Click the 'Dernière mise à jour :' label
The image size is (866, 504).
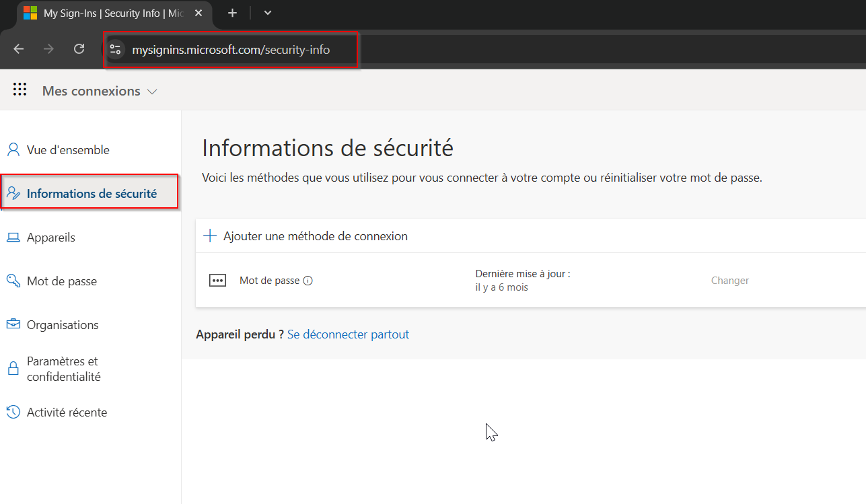click(x=523, y=274)
